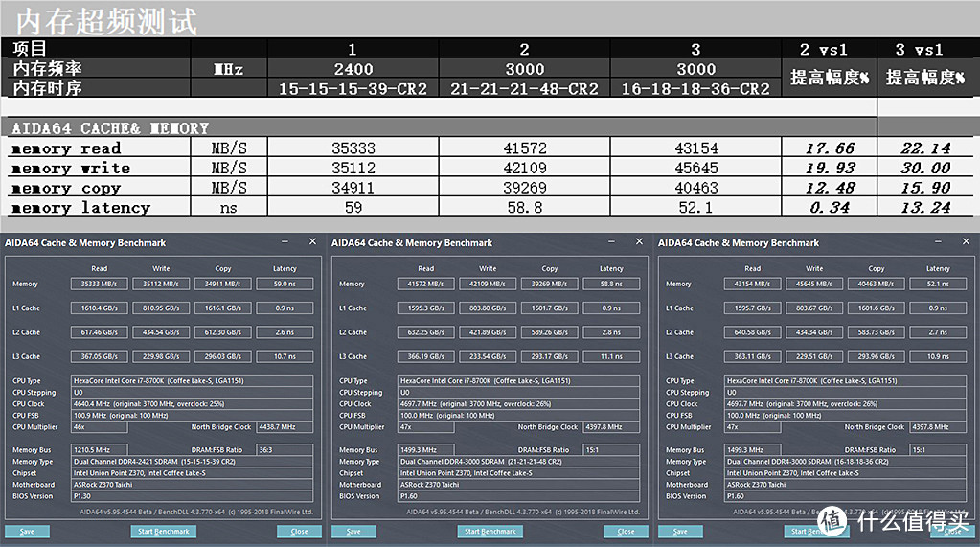Viewport: 980px width, 547px height.
Task: Click the 'AIDA64 CACHE& MEMORY' section header
Action: (x=110, y=128)
